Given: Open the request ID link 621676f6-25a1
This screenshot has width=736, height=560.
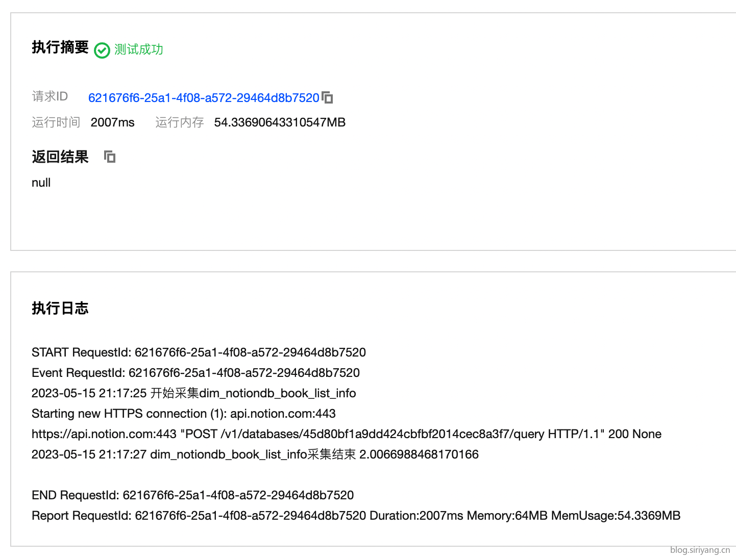Looking at the screenshot, I should pos(204,97).
